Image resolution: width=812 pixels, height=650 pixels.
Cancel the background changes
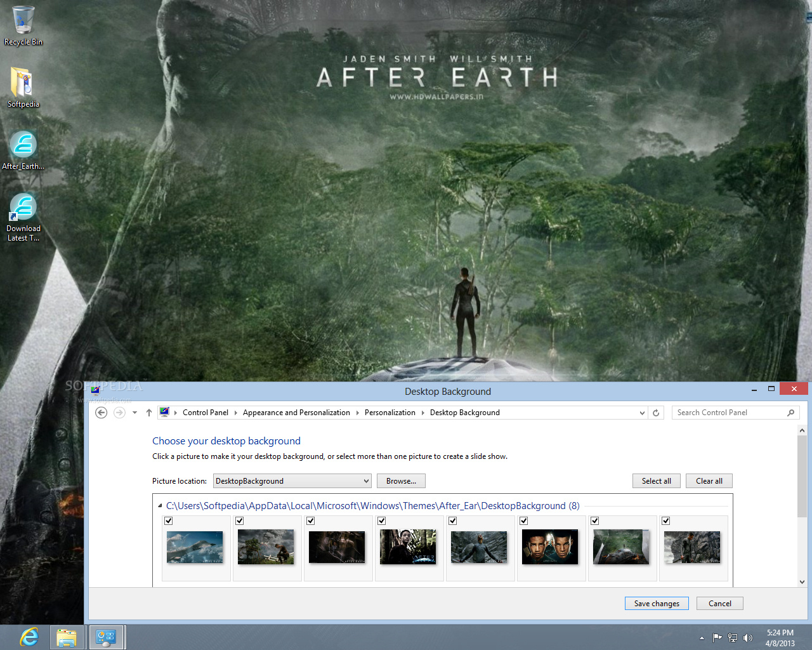(x=720, y=604)
